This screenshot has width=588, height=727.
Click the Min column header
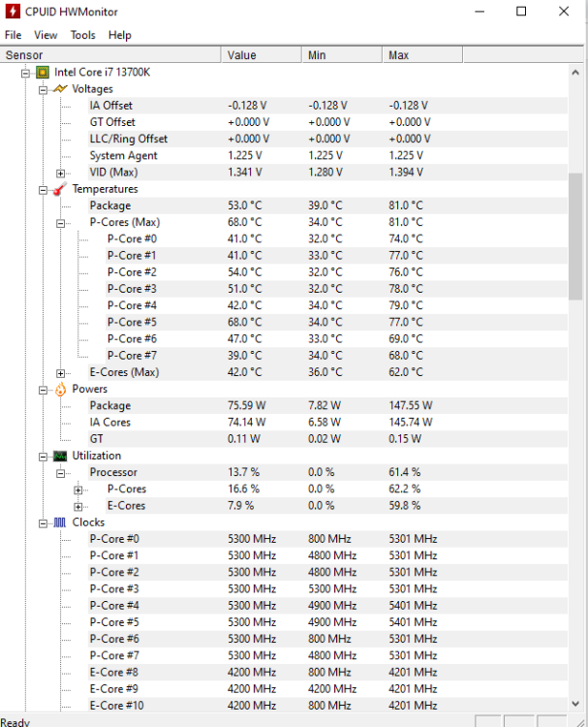(342, 55)
